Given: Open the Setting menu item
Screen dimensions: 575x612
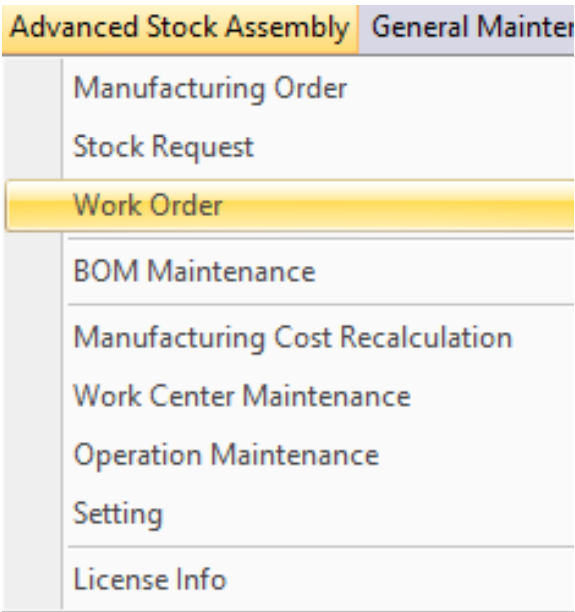Looking at the screenshot, I should click(290, 514).
